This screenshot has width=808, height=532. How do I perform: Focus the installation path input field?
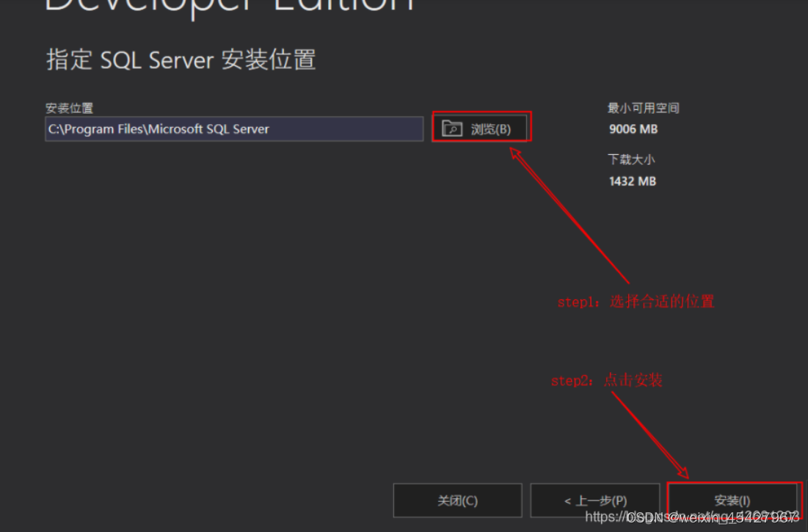234,128
